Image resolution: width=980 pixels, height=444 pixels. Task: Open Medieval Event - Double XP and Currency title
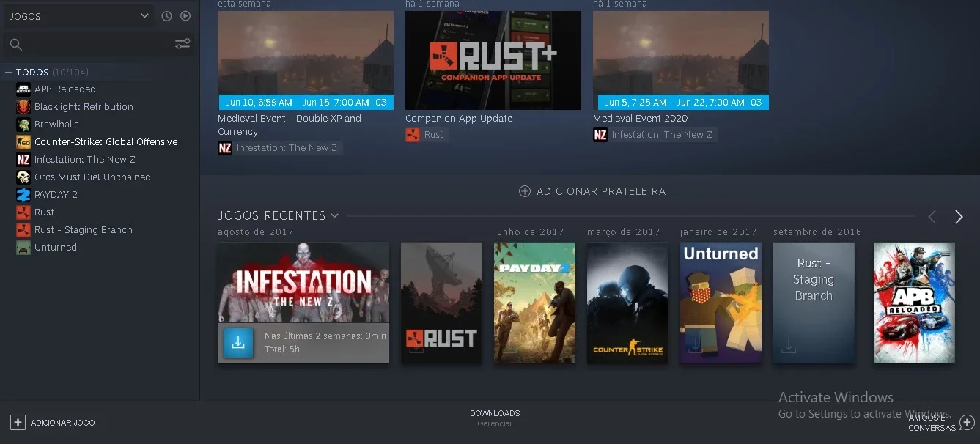point(290,125)
